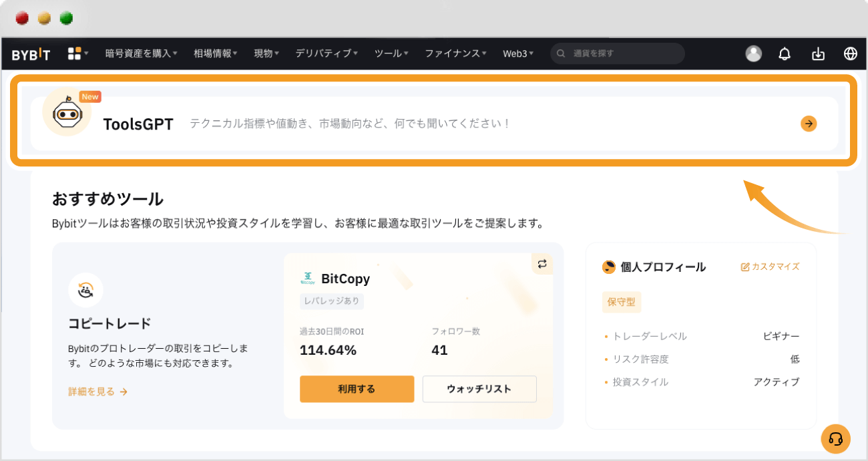Expand the Web3 menu
Viewport: 868px width, 461px height.
518,53
